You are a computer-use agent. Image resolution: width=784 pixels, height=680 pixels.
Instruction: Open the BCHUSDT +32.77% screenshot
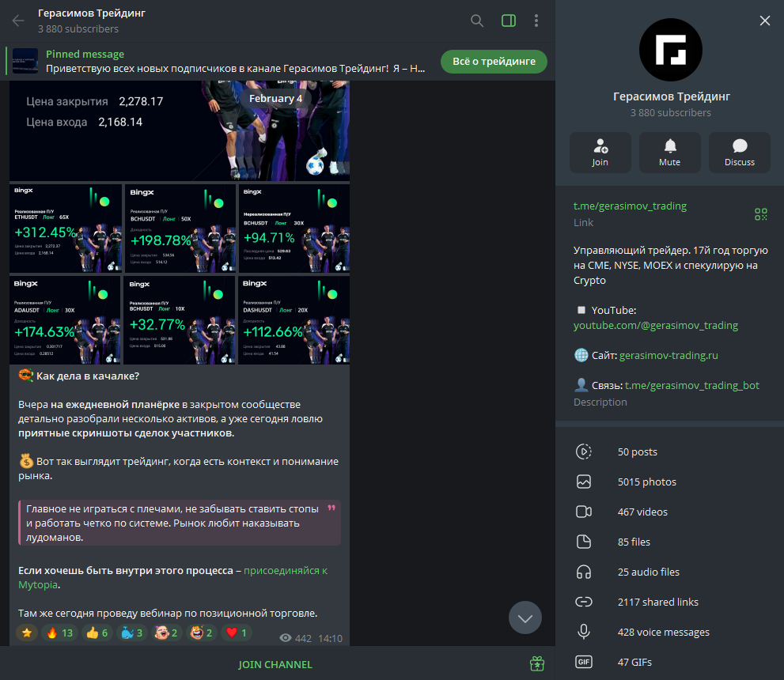(180, 319)
